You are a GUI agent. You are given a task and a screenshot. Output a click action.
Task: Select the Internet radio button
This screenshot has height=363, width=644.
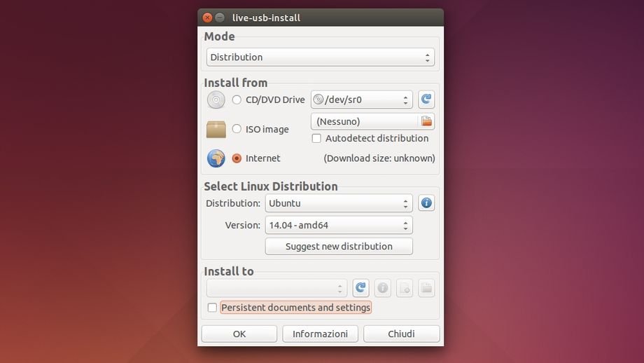coord(237,158)
